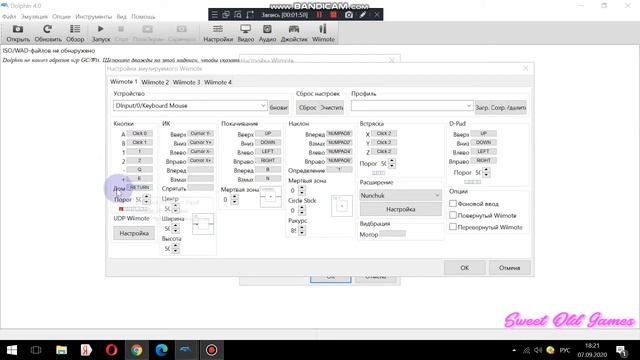The width and height of the screenshot is (640, 360).
Task: Enable the Фоновой ввод checkbox
Action: pos(453,203)
